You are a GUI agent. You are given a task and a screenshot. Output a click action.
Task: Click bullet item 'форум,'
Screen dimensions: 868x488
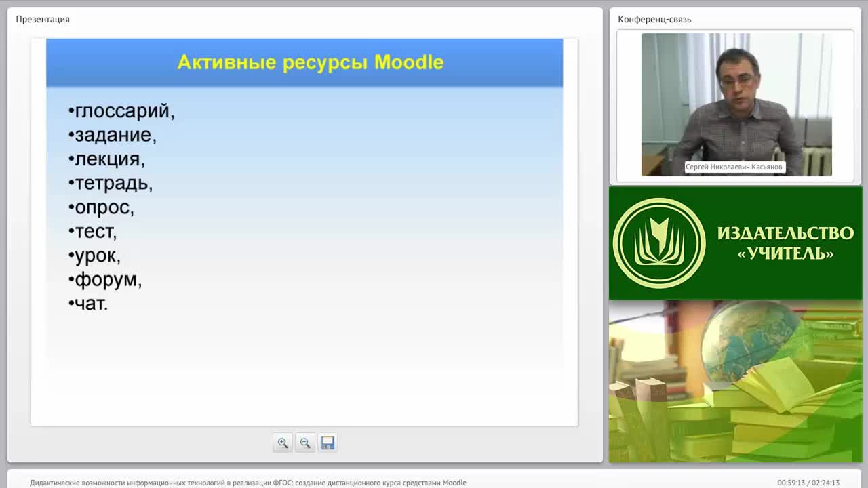[105, 280]
